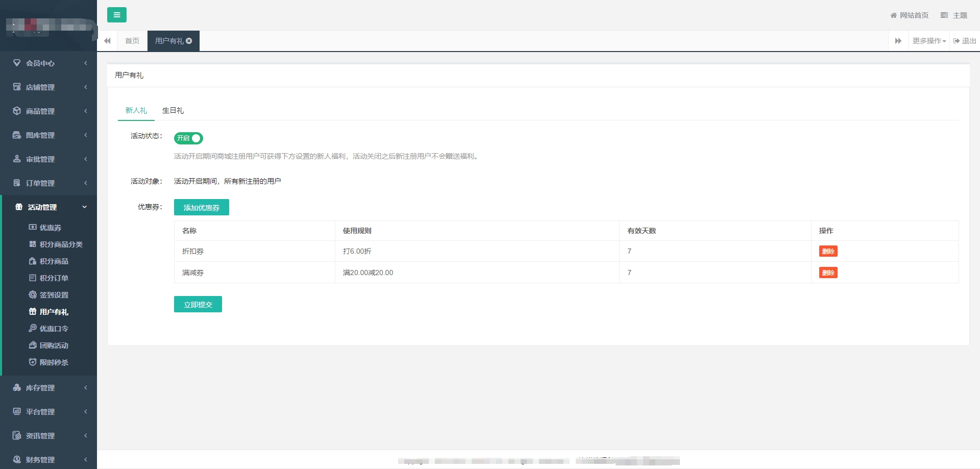This screenshot has width=980, height=469.
Task: Expand the 平台管理 menu chevron
Action: [85, 411]
